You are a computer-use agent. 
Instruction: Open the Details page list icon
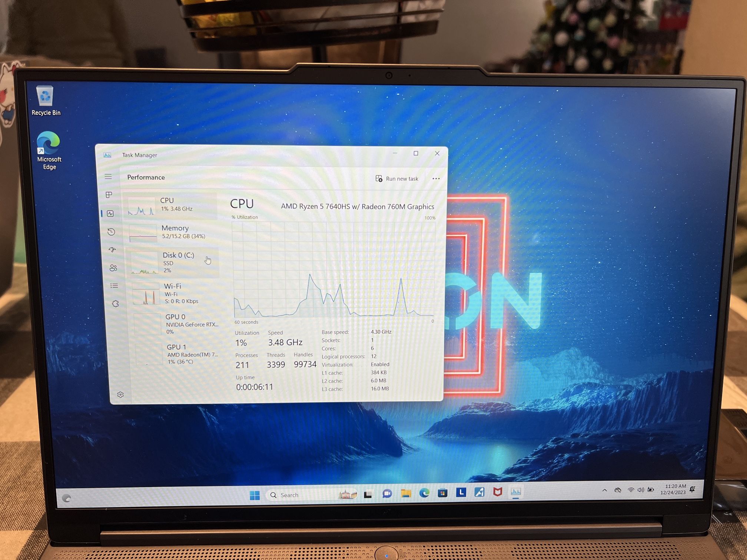114,286
